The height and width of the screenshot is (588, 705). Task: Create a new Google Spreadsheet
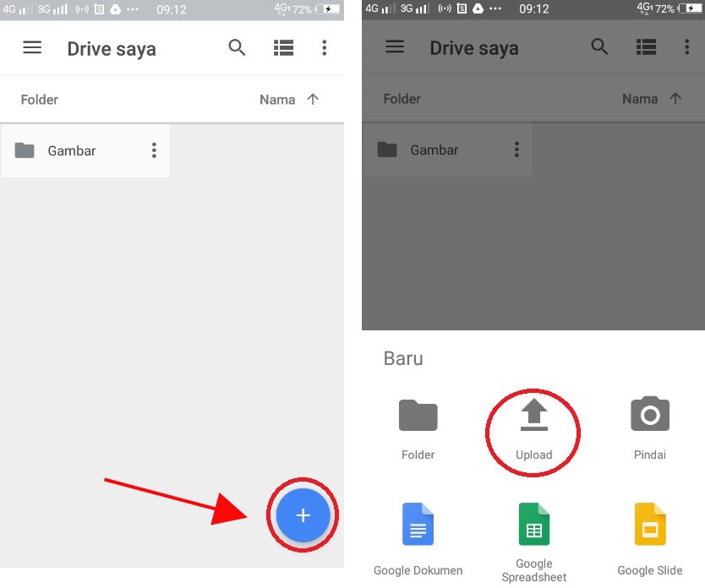(x=533, y=542)
